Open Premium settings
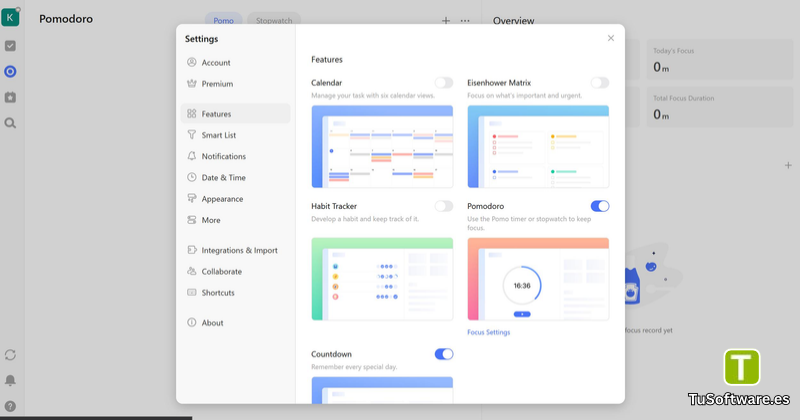Viewport: 800px width, 420px height. [235, 84]
